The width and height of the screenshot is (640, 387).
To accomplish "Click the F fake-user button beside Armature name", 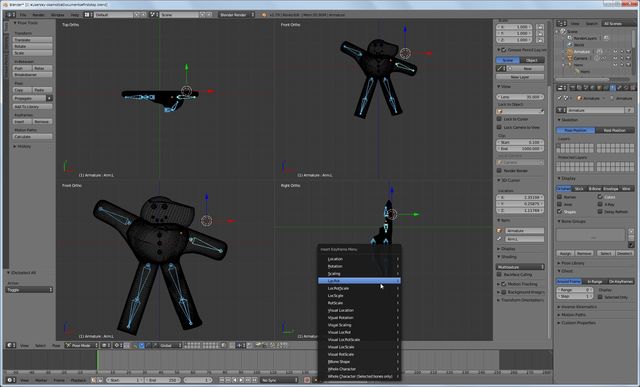I will point(629,110).
